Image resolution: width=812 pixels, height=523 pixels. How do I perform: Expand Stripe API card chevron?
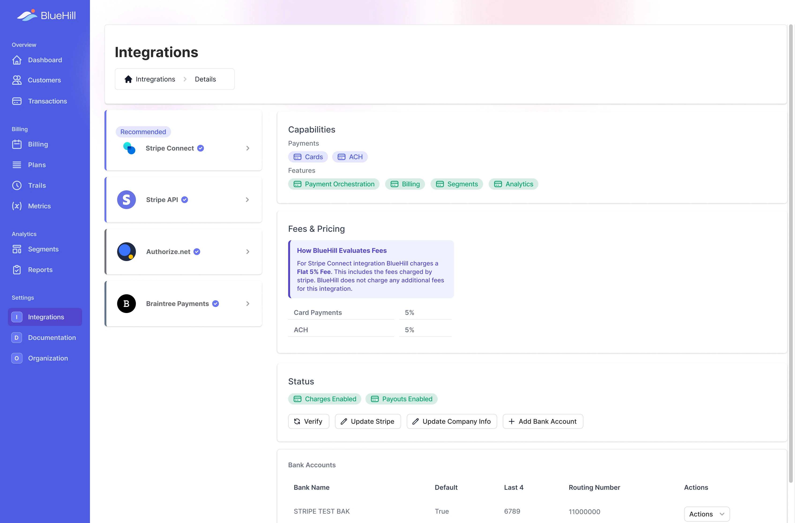247,200
